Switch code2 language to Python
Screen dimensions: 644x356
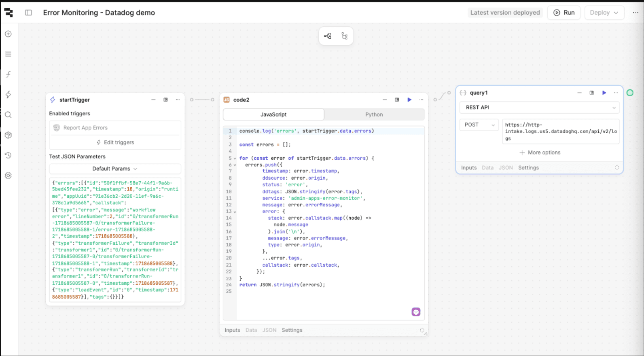(374, 114)
